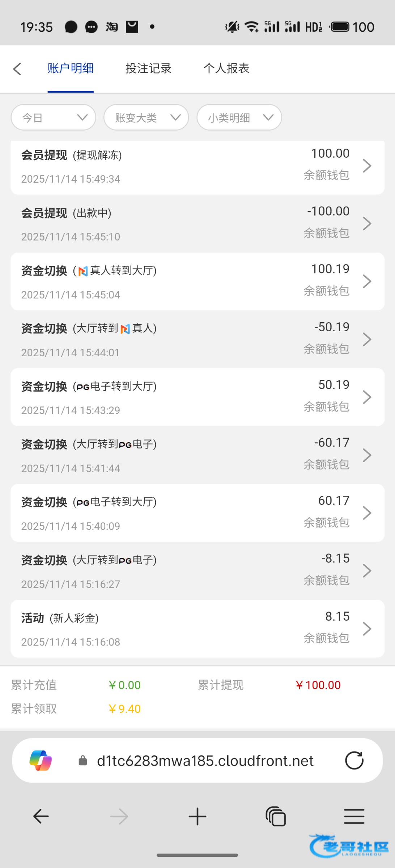Open a new tab with the plus icon
The width and height of the screenshot is (395, 868).
click(x=197, y=816)
